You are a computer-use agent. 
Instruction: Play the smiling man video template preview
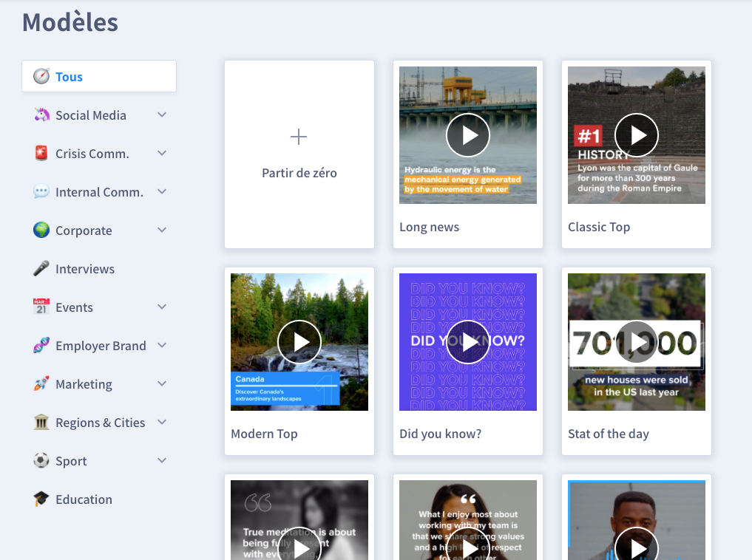click(x=637, y=544)
